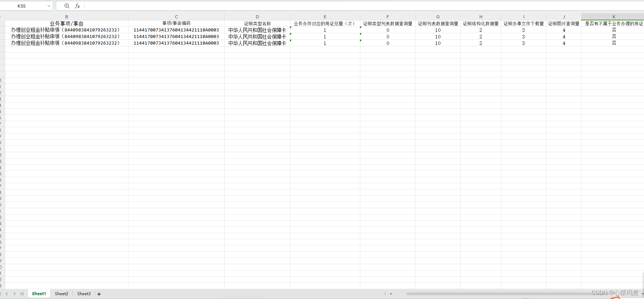Viewport: 644px width, 299px height.
Task: Click the 业务事项/事由 header cell
Action: click(67, 24)
